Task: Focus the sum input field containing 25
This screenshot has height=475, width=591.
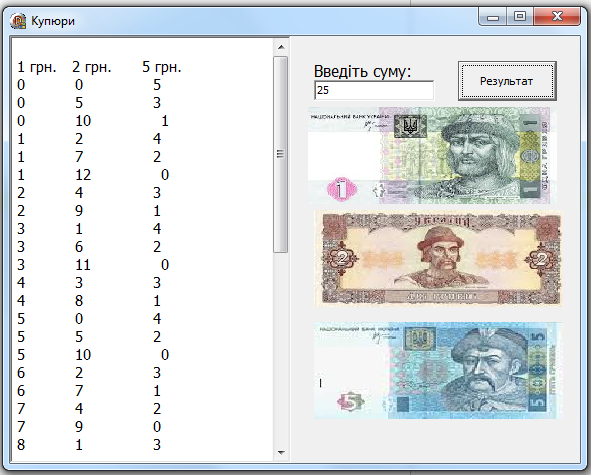Action: [x=374, y=90]
